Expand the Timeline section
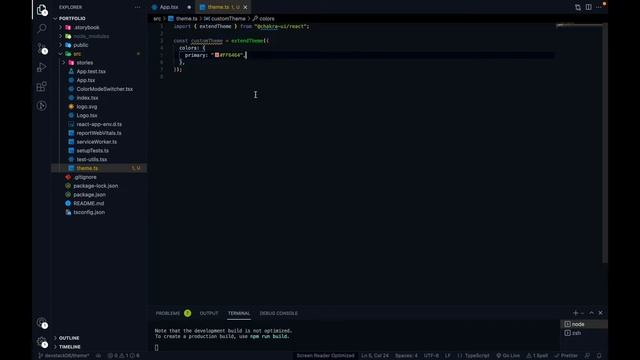This screenshot has height=360, width=640. tap(69, 347)
